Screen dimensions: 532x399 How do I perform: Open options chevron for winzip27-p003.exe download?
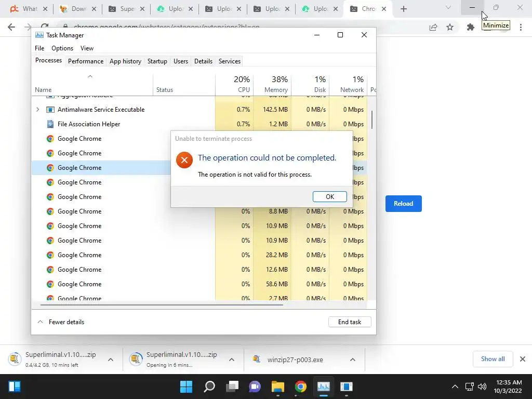[353, 360]
